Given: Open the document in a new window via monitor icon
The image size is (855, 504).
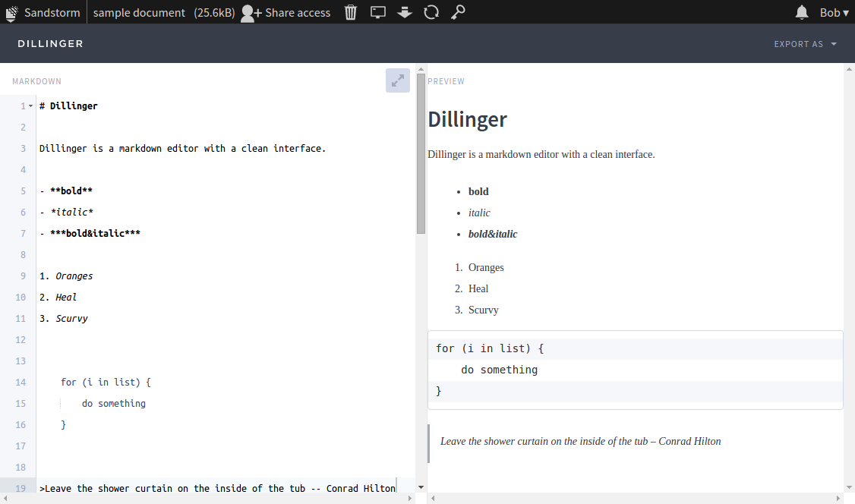Looking at the screenshot, I should (x=377, y=12).
